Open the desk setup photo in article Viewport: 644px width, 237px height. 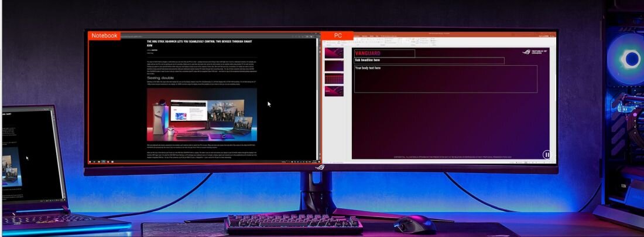(x=202, y=115)
